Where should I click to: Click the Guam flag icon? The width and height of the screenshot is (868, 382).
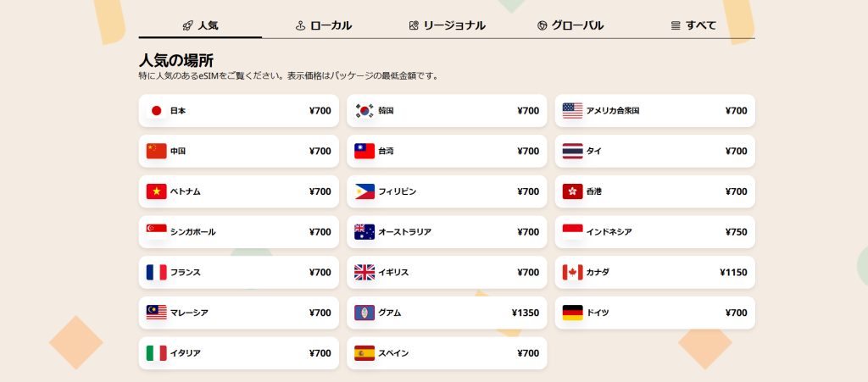click(x=364, y=313)
